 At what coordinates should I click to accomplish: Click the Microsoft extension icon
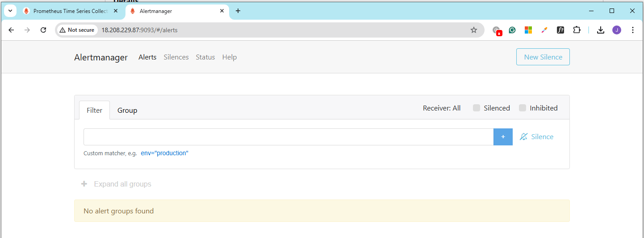528,30
